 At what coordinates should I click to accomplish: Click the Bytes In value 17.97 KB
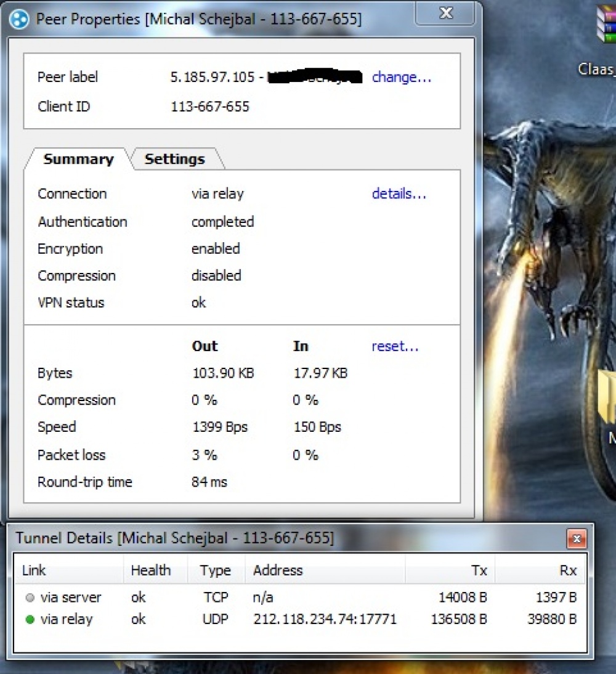(320, 373)
